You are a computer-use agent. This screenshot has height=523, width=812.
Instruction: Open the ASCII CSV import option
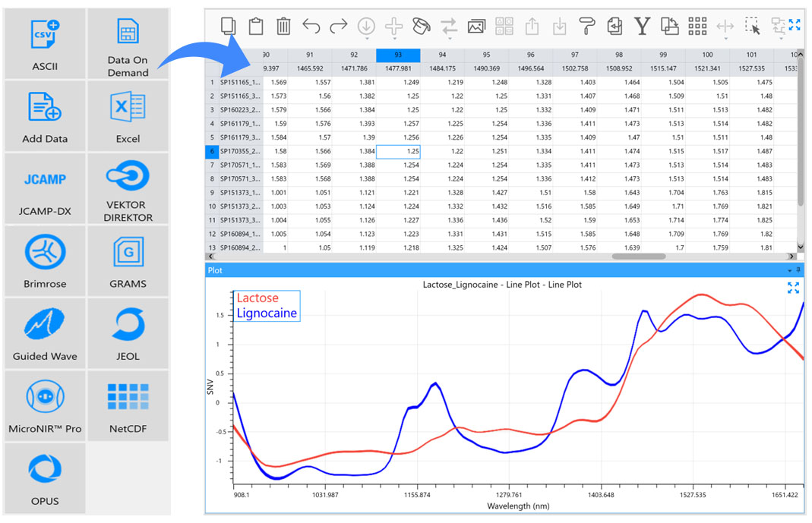click(45, 44)
